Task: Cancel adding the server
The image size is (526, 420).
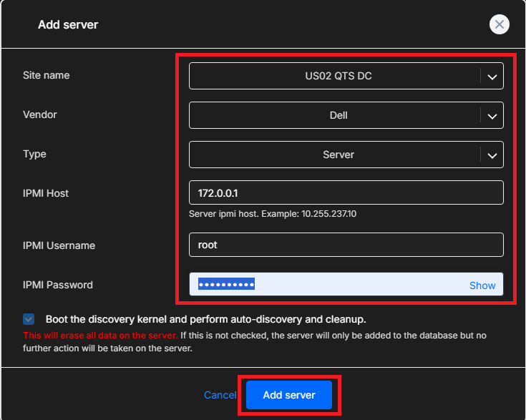Action: 220,395
